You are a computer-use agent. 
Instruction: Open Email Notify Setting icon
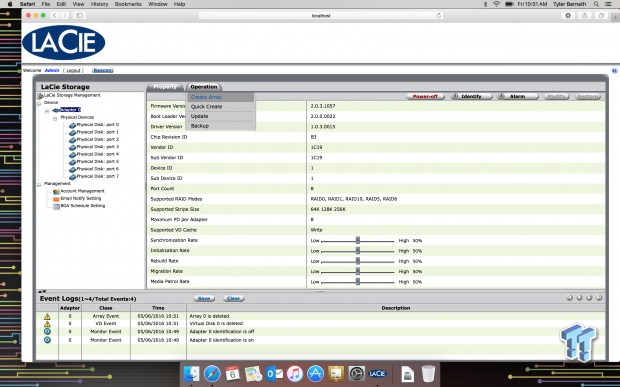point(56,199)
